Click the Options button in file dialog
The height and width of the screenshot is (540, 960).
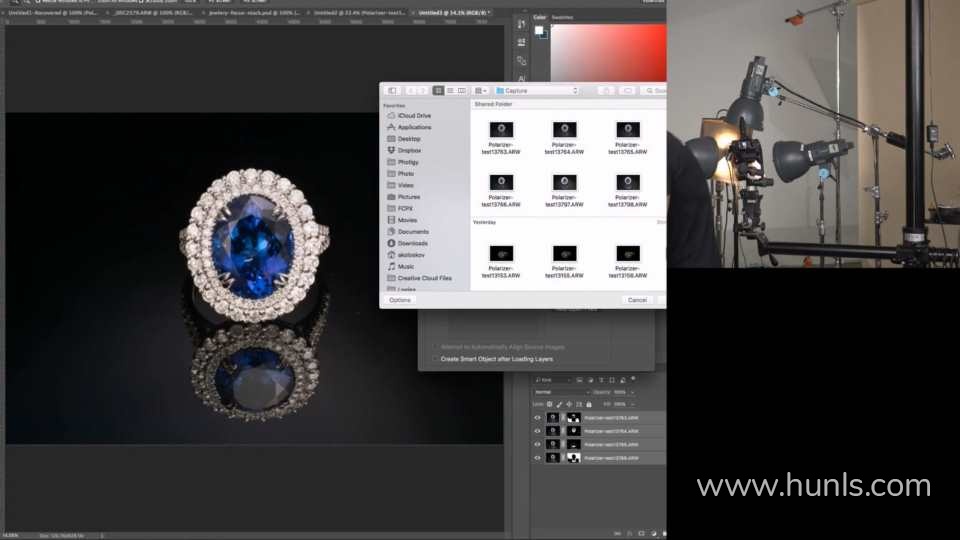coord(400,300)
